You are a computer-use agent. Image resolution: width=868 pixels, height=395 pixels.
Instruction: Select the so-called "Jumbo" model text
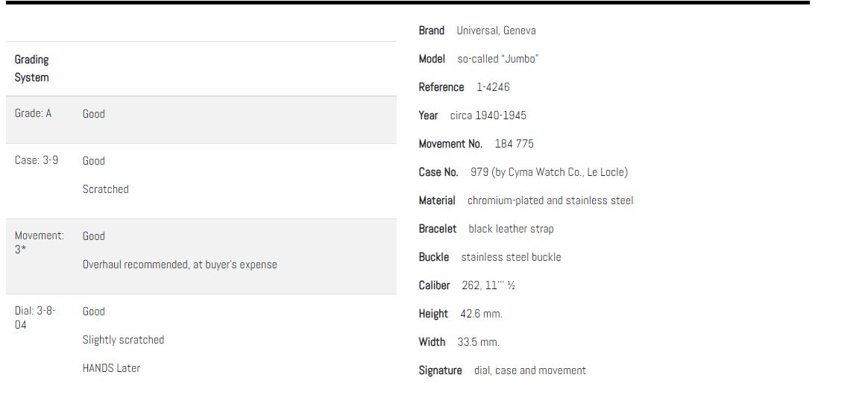pyautogui.click(x=497, y=59)
